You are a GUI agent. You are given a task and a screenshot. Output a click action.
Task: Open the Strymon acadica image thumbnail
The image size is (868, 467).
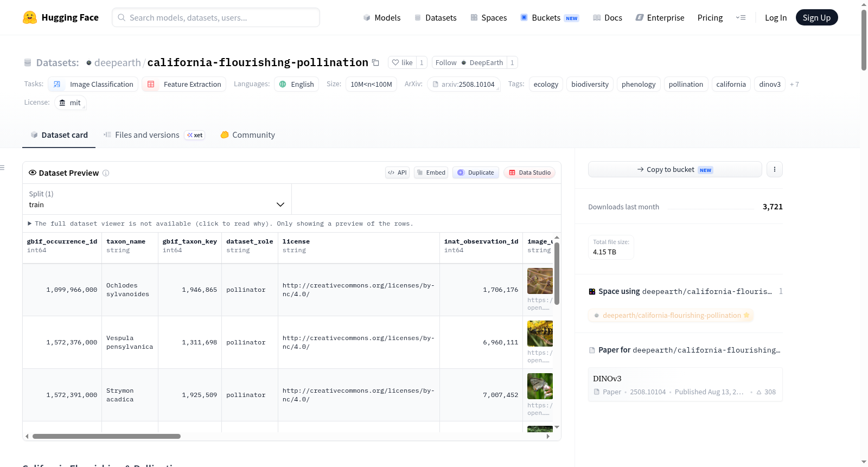coord(540,386)
